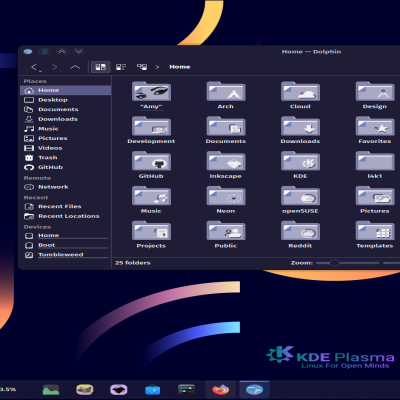Screen dimensions: 400x400
Task: Go back using the back arrow
Action: [35, 67]
